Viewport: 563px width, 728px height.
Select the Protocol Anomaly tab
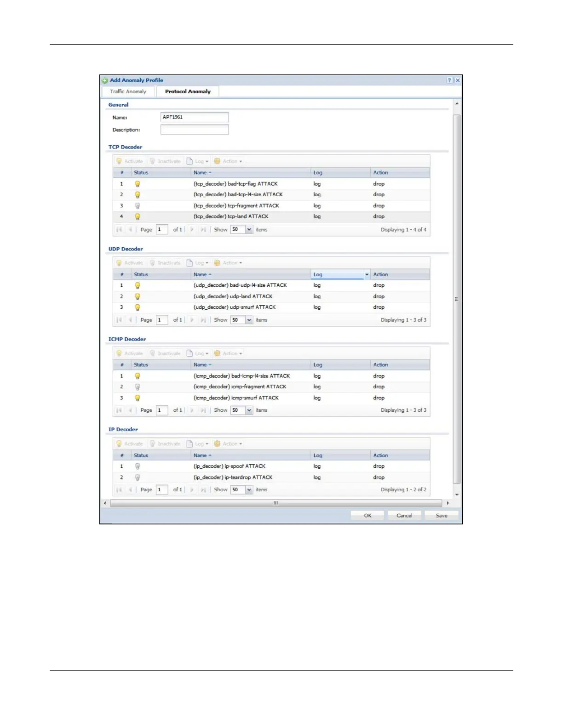pyautogui.click(x=188, y=91)
